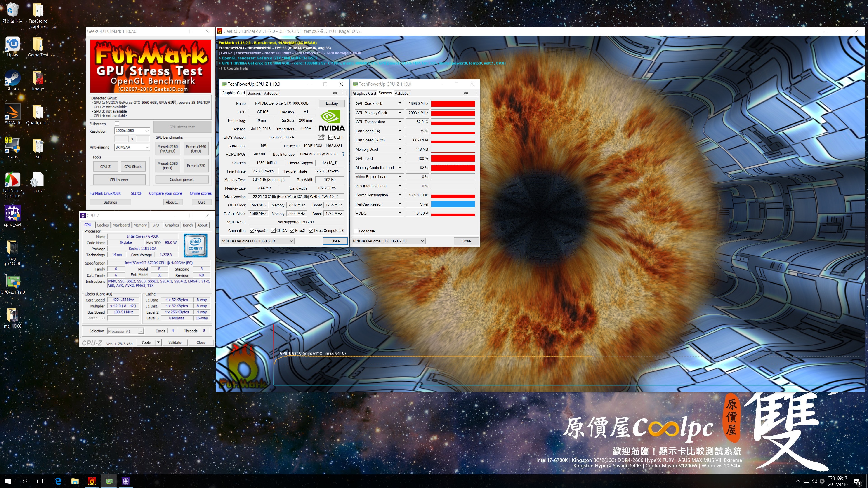Click the GPU Load red graph bar
The height and width of the screenshot is (488, 868).
[453, 158]
